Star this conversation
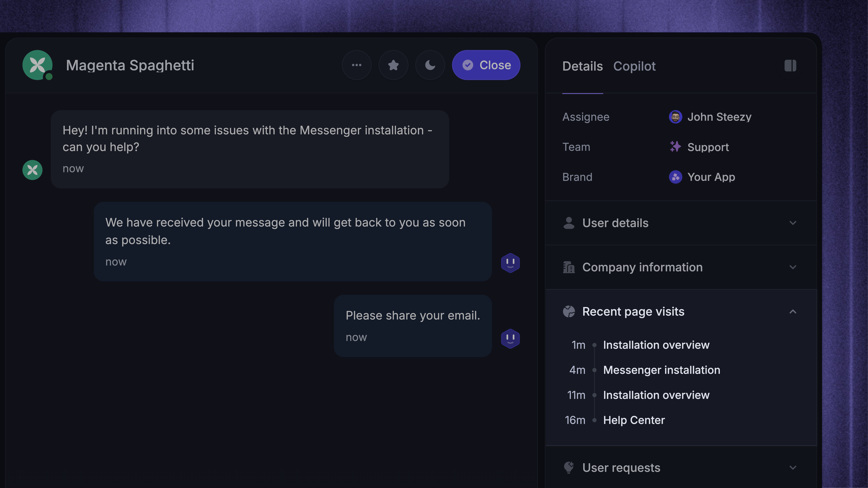 coord(393,65)
